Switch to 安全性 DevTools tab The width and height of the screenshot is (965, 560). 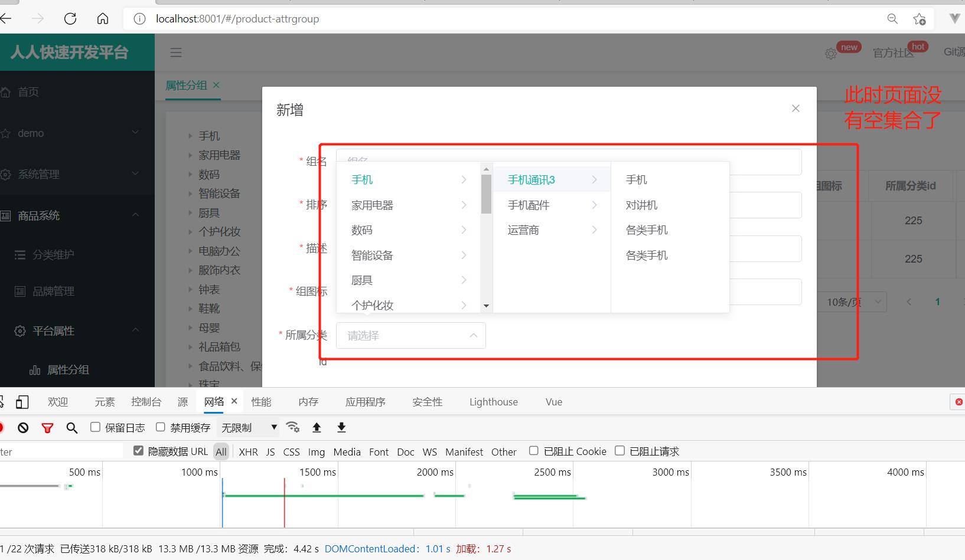(427, 402)
